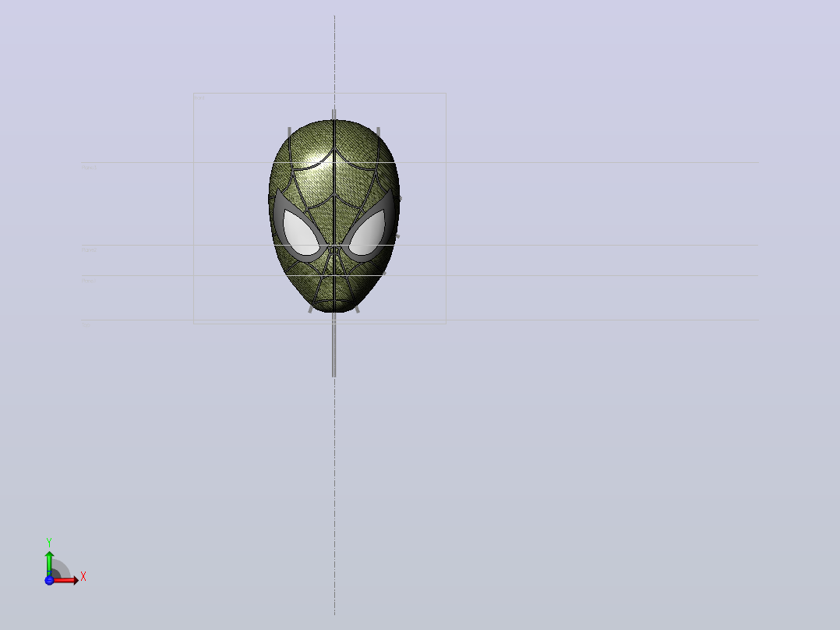Select the red X axis arrow in triad
The width and height of the screenshot is (840, 630).
[66, 580]
